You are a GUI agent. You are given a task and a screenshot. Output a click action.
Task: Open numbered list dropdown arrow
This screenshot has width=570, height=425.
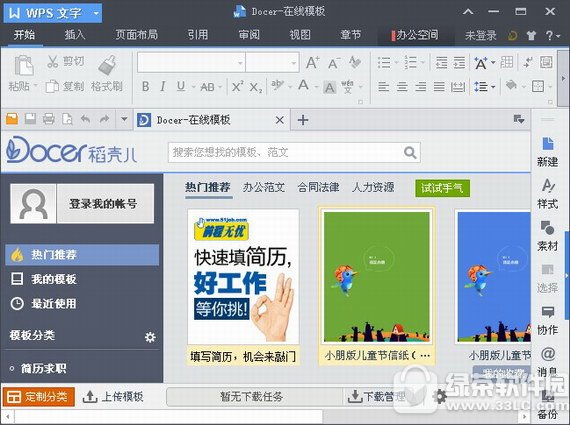tap(422, 63)
